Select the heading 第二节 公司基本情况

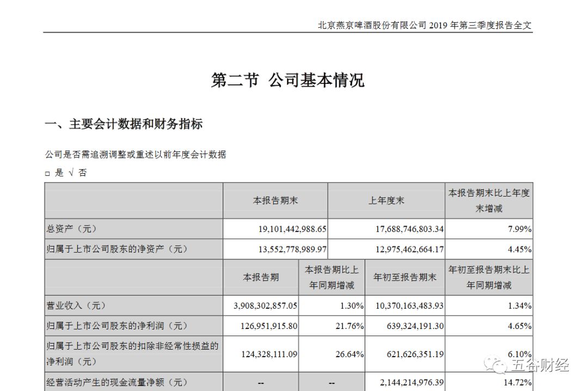(287, 80)
